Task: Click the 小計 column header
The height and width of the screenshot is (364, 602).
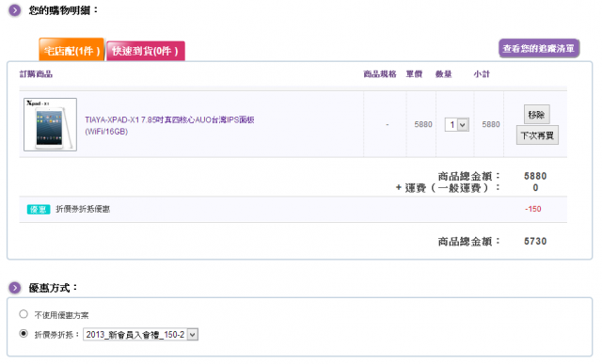Action: coord(482,74)
